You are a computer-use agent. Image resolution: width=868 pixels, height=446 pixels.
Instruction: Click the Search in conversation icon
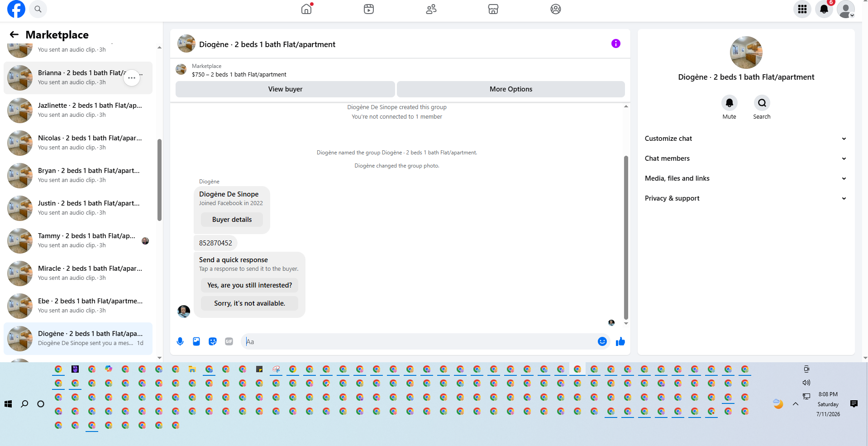(762, 103)
